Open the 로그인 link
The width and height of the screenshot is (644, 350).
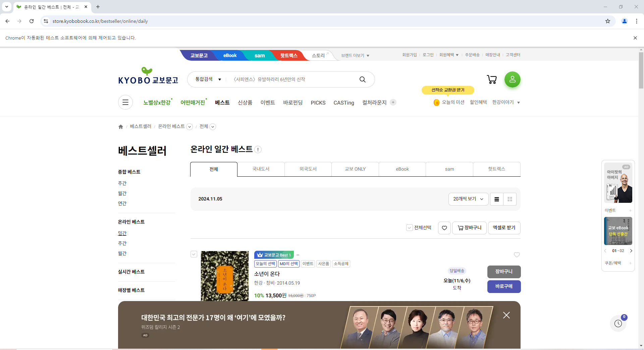(428, 55)
